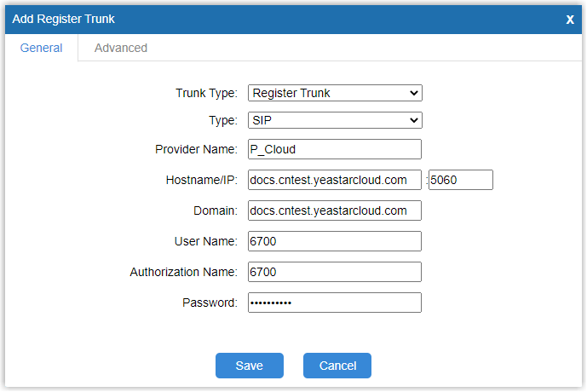Screen dimensions: 587x392
Task: Click the User Name field
Action: (x=335, y=241)
